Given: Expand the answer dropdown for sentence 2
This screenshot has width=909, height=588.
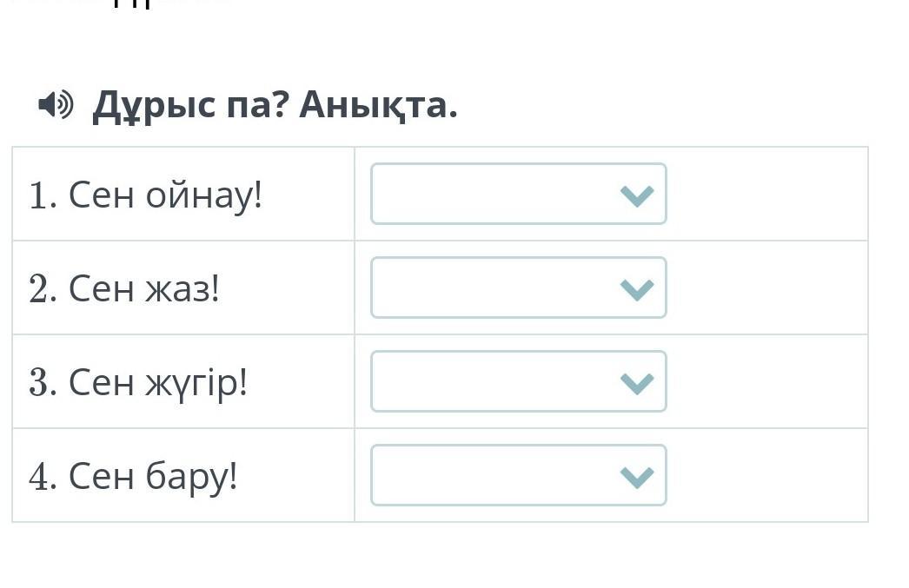Looking at the screenshot, I should [x=519, y=287].
